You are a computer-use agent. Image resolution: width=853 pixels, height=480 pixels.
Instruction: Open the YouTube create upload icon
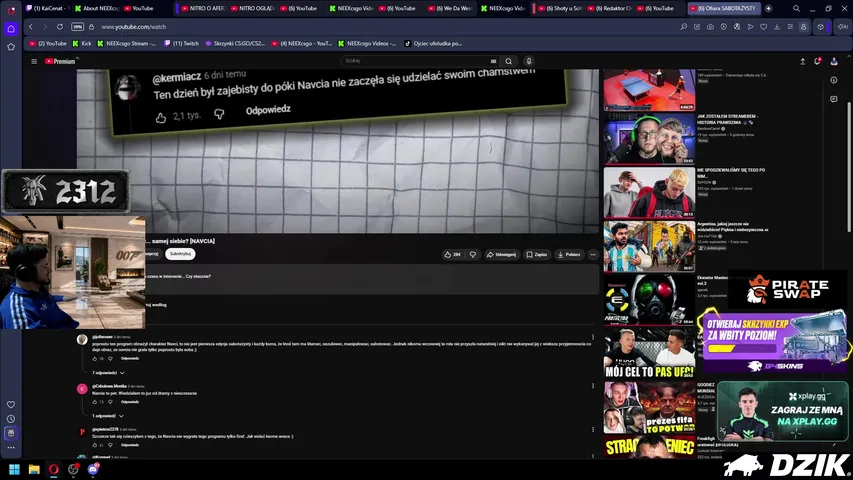click(802, 61)
